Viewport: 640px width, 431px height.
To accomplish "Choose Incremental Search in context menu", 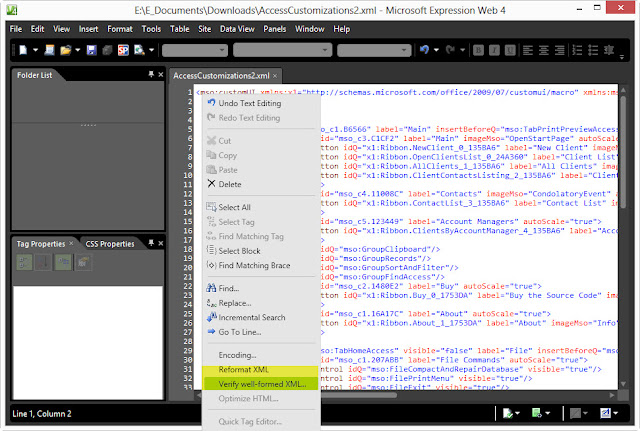I will (261, 317).
